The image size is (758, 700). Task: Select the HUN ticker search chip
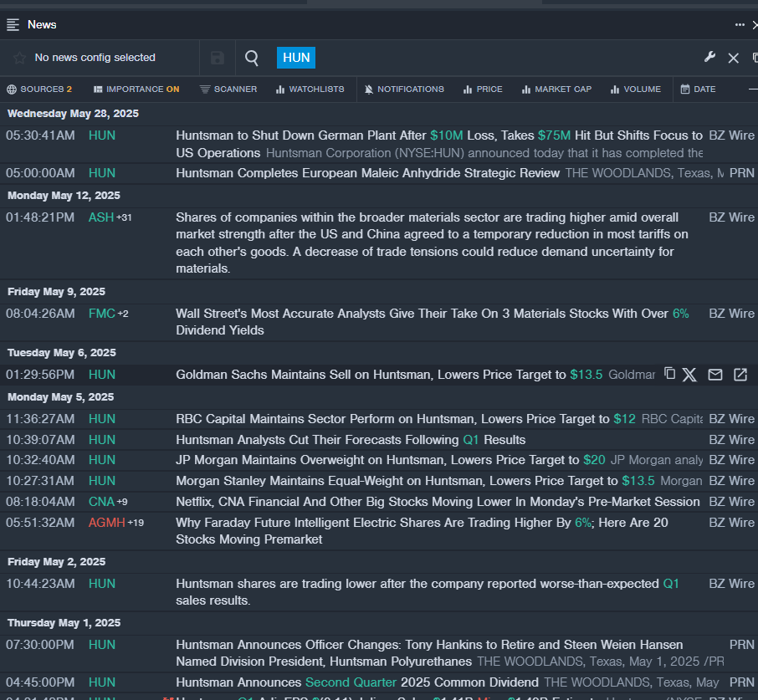point(296,58)
